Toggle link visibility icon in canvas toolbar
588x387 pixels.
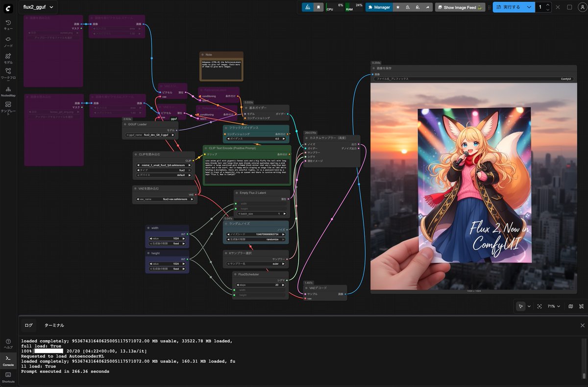pos(581,306)
